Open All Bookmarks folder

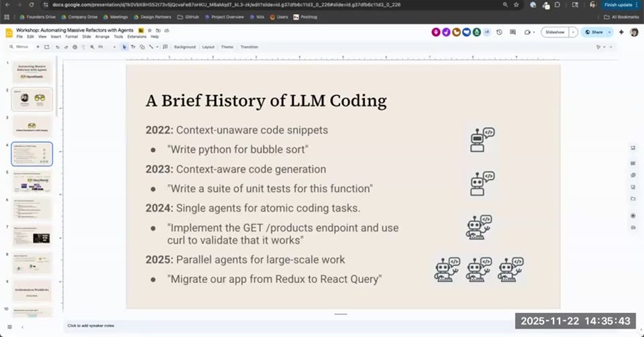point(621,17)
